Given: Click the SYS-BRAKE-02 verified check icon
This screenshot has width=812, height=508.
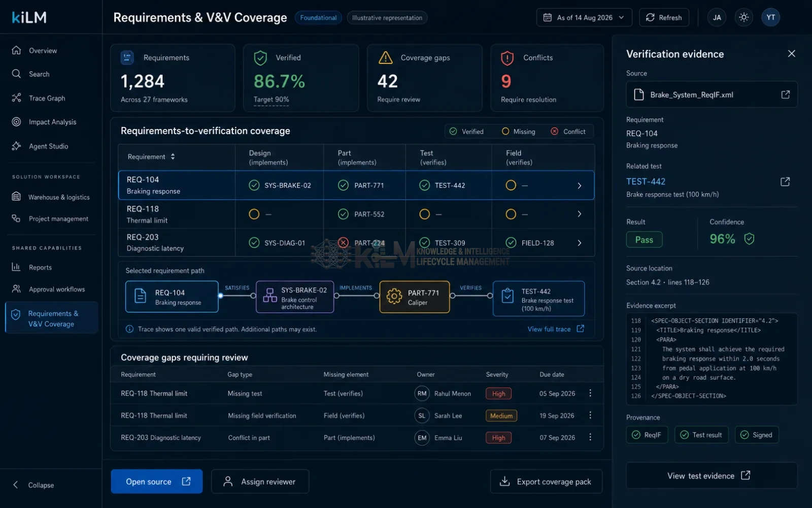Looking at the screenshot, I should click(254, 185).
